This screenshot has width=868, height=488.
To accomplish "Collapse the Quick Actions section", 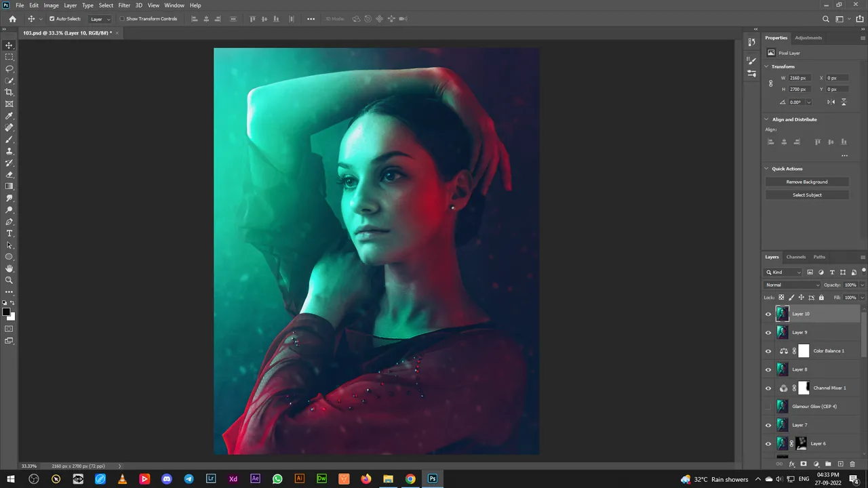I will [767, 169].
